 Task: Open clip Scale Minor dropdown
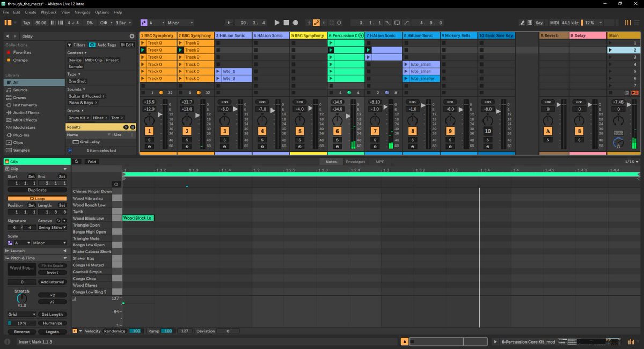pyautogui.click(x=49, y=243)
